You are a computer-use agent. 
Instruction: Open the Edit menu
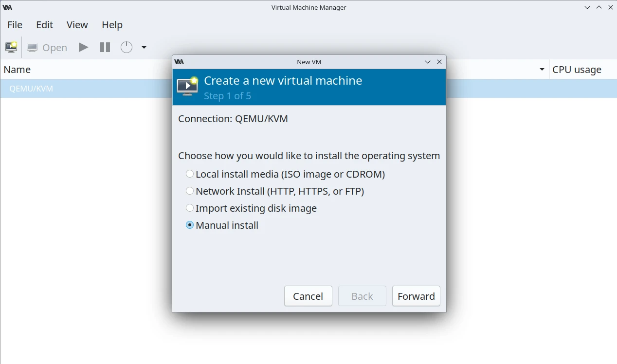coord(45,25)
